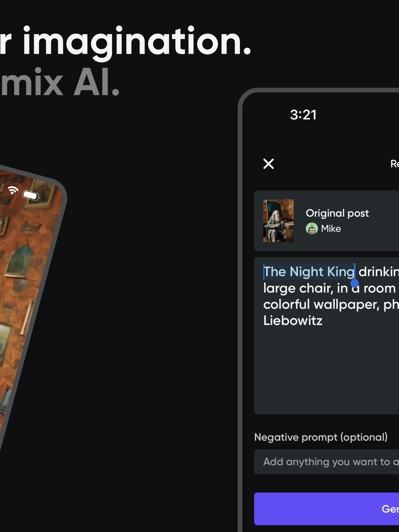This screenshot has height=532, width=399.
Task: Tap the battery icon on tilted phone
Action: coord(31,195)
